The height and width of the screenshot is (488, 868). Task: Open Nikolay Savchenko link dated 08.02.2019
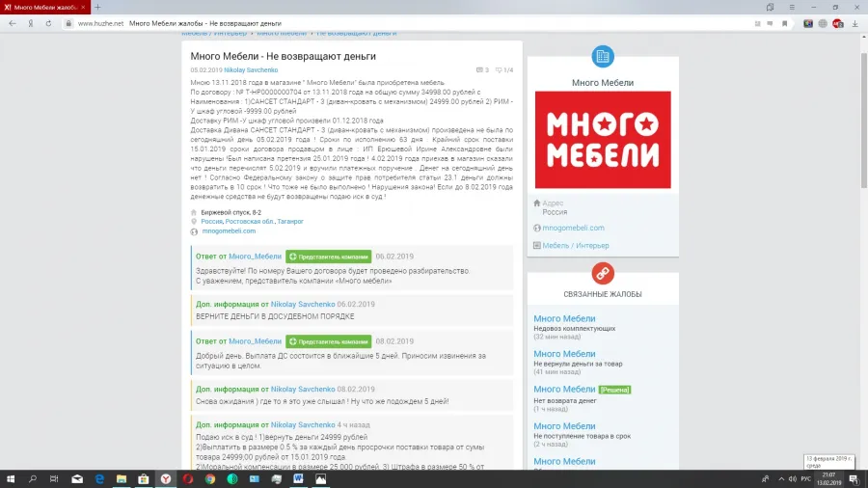[x=303, y=389]
